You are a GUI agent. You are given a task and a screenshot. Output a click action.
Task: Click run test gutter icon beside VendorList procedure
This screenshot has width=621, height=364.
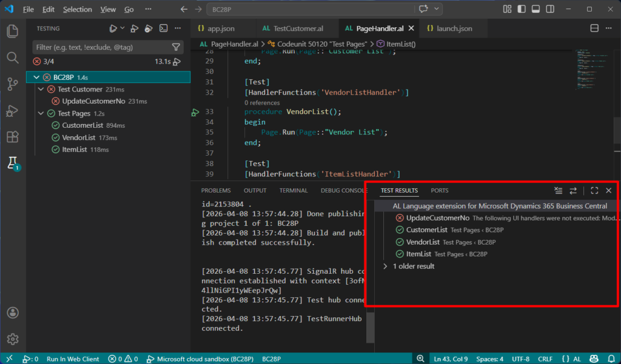pyautogui.click(x=195, y=112)
